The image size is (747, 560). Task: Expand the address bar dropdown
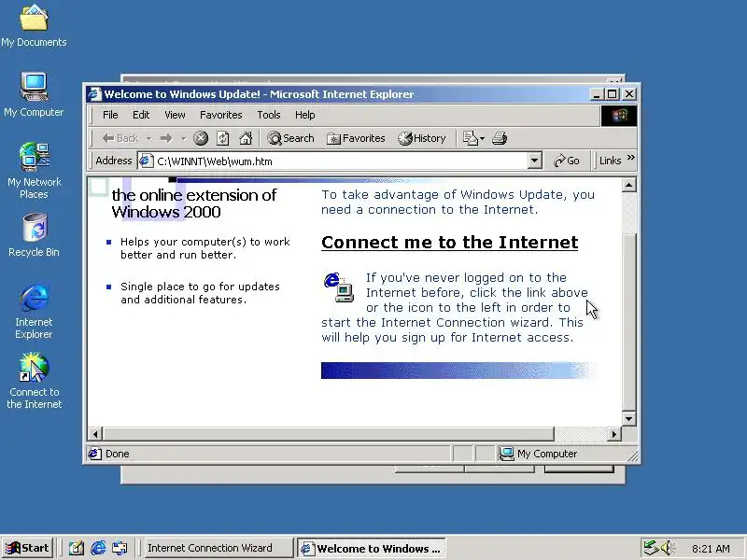pos(535,161)
